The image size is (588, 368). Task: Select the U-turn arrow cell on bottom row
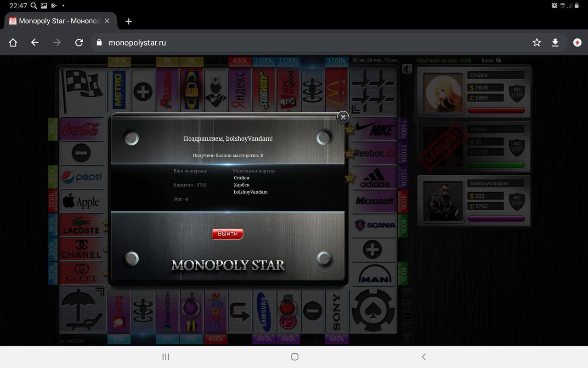[x=240, y=311]
